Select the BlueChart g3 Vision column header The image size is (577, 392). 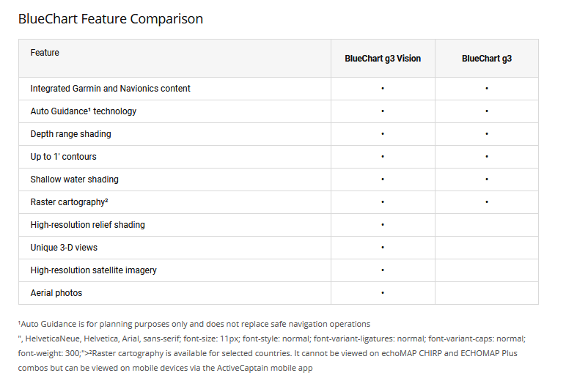(383, 59)
